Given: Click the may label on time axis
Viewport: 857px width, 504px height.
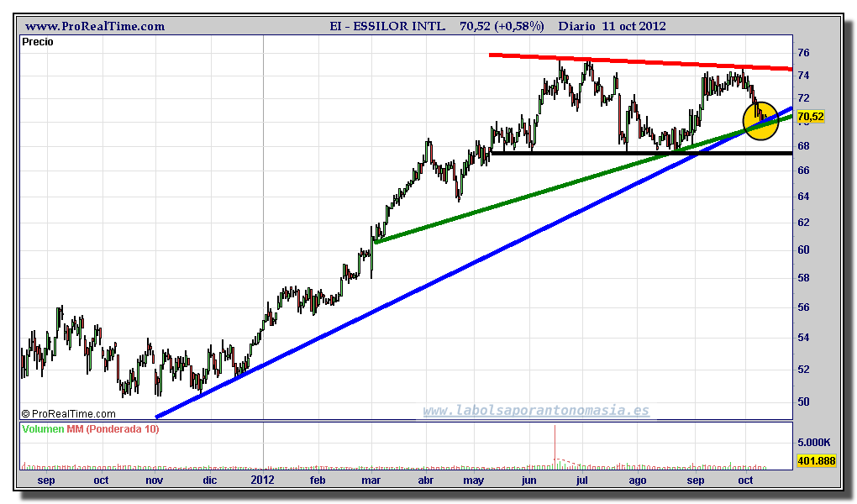Looking at the screenshot, I should click(473, 480).
